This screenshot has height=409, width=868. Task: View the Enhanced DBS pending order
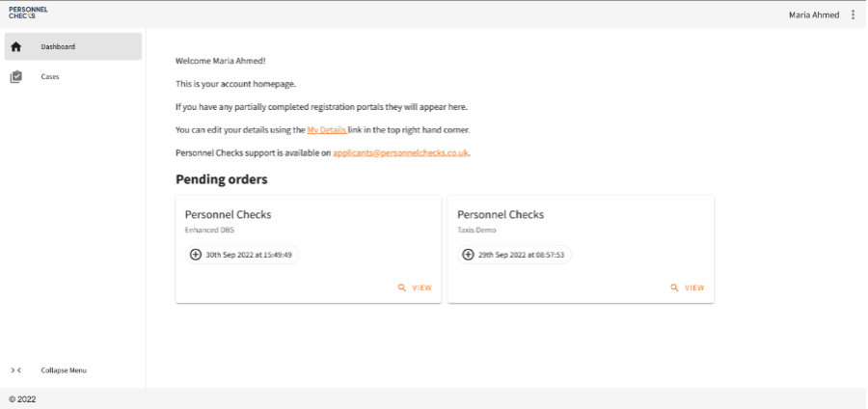[421, 287]
